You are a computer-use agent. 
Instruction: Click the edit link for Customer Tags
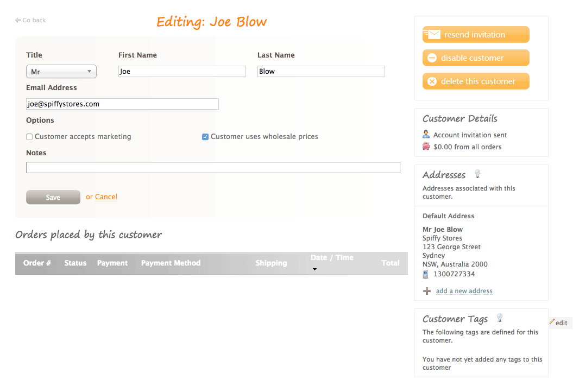561,323
